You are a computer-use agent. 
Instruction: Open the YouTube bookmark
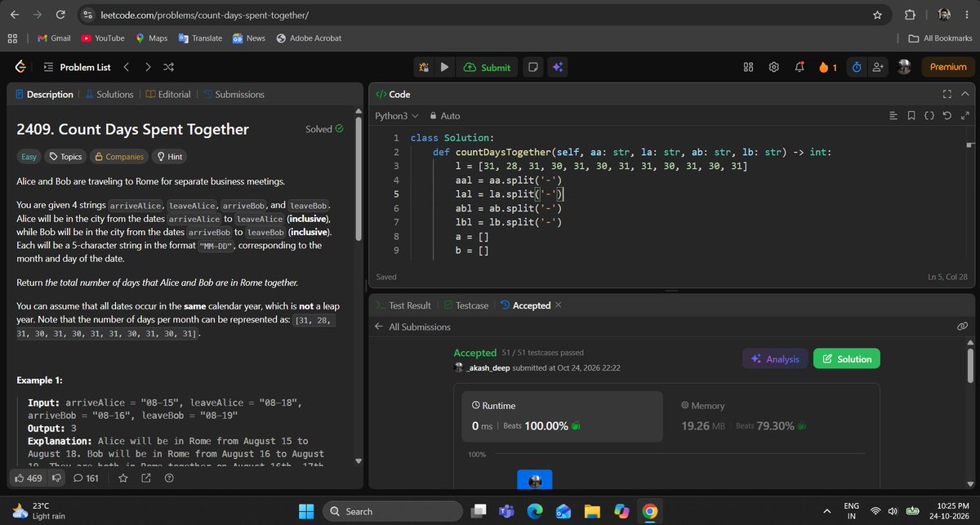pos(103,38)
